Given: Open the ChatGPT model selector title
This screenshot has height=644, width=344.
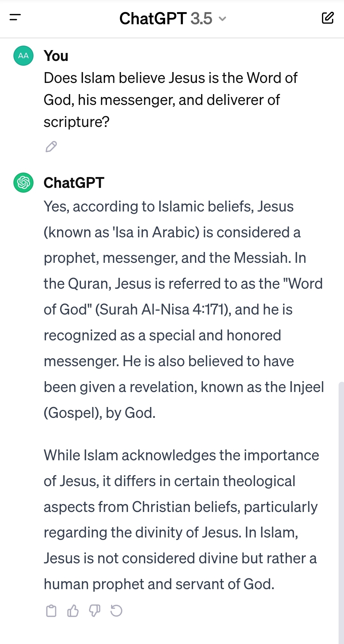Looking at the screenshot, I should [153, 19].
